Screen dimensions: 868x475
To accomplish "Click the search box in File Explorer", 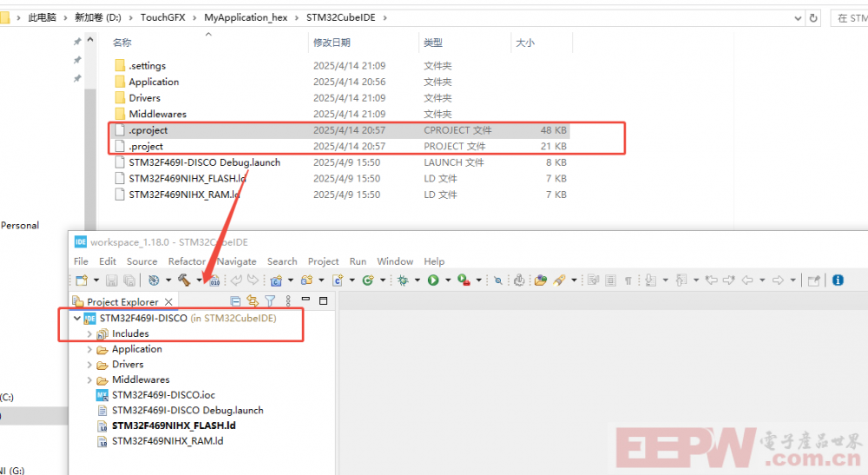I will 850,17.
